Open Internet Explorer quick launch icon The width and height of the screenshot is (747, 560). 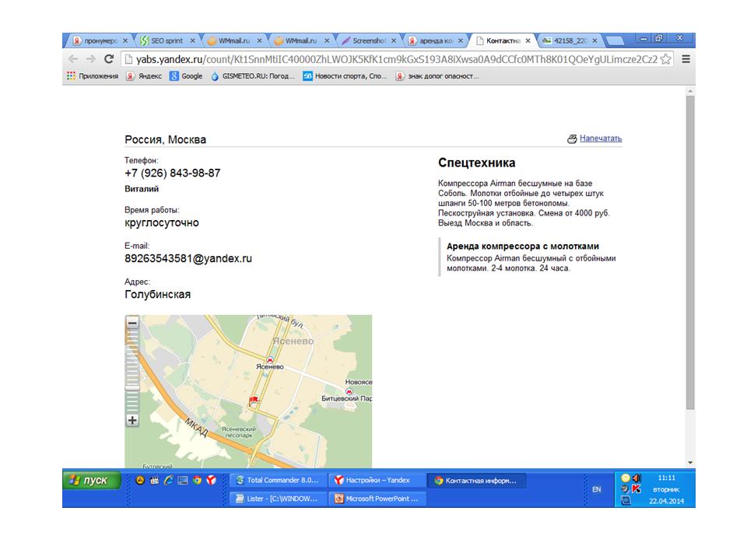click(168, 481)
